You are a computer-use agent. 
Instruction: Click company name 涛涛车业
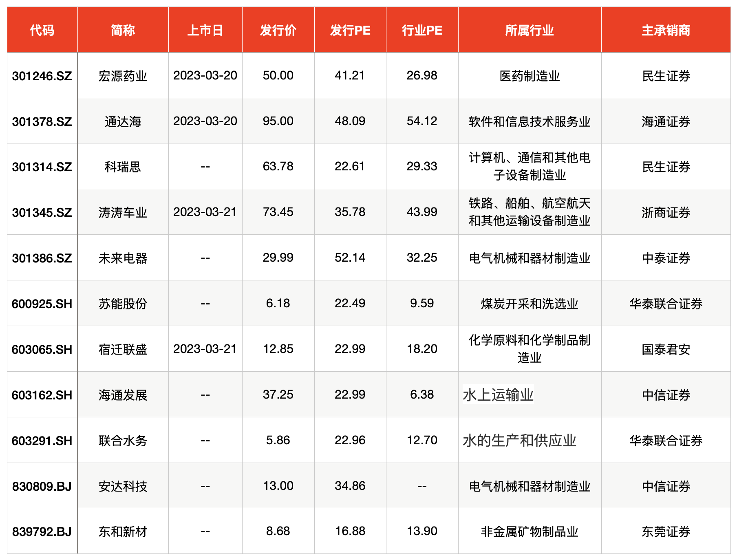click(x=123, y=212)
